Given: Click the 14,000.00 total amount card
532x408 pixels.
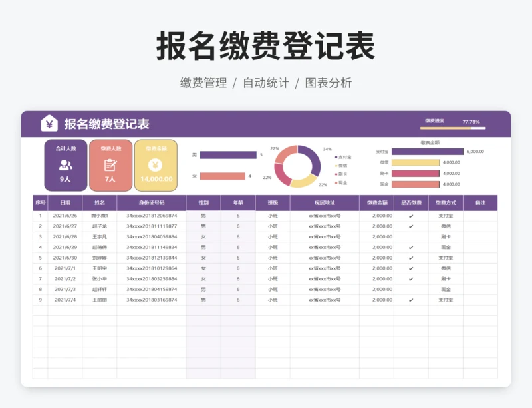Looking at the screenshot, I should (x=156, y=179).
